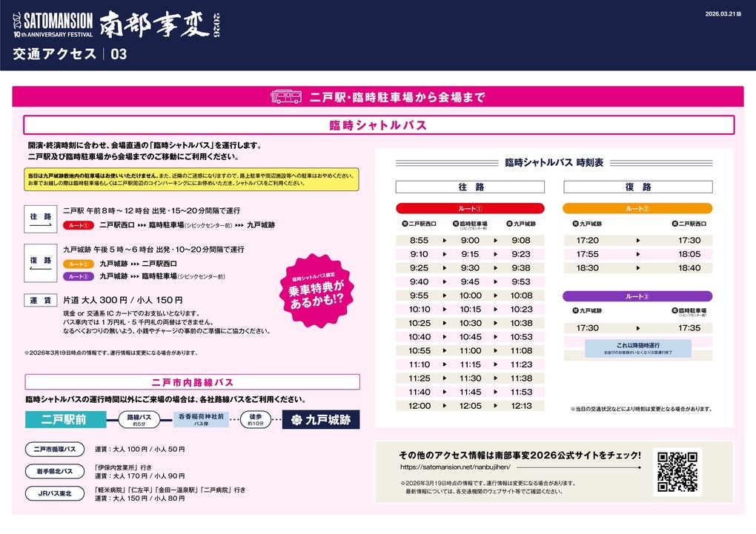Click the 運賃 fare label box
This screenshot has height=534, width=756.
tap(41, 300)
